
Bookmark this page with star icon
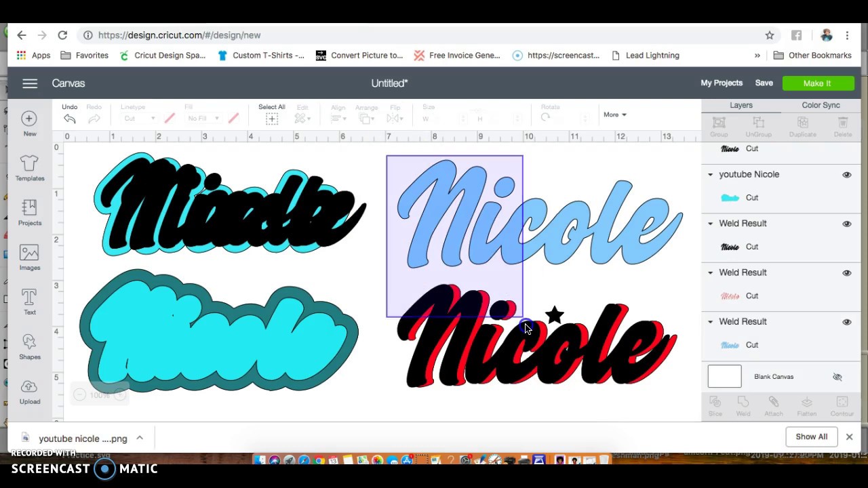770,35
